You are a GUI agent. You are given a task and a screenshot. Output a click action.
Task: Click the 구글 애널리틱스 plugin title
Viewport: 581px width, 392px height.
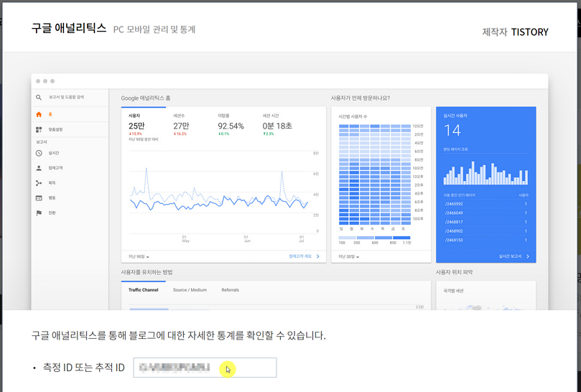[69, 28]
